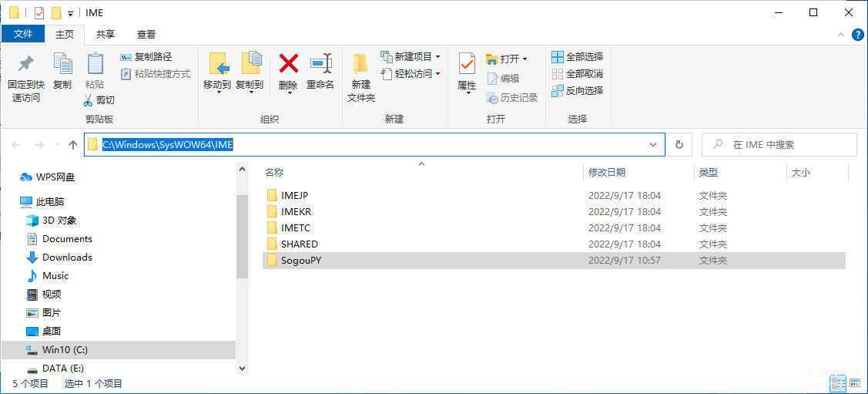Click Select none (全部取消)
Screen dimensions: 868x394
click(578, 74)
